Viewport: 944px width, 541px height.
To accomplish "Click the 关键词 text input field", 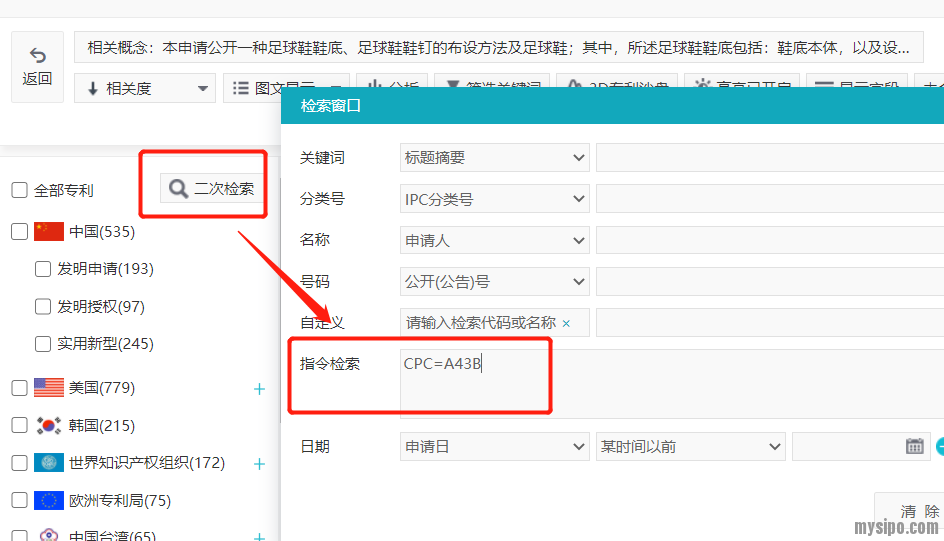I will [x=769, y=158].
